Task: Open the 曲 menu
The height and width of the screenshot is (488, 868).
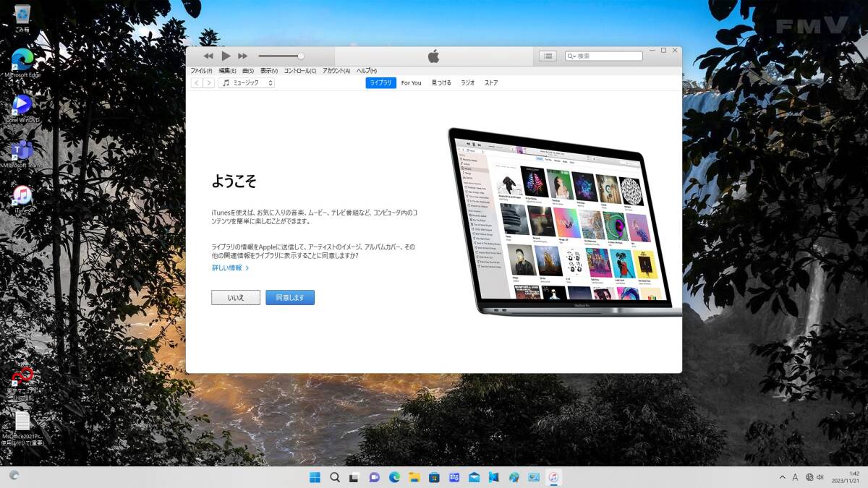Action: pyautogui.click(x=248, y=71)
